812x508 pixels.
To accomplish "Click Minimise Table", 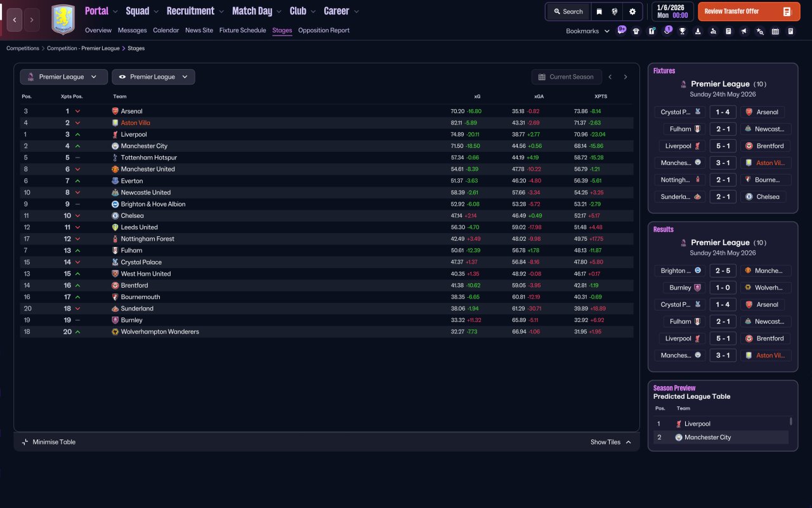I will 49,442.
